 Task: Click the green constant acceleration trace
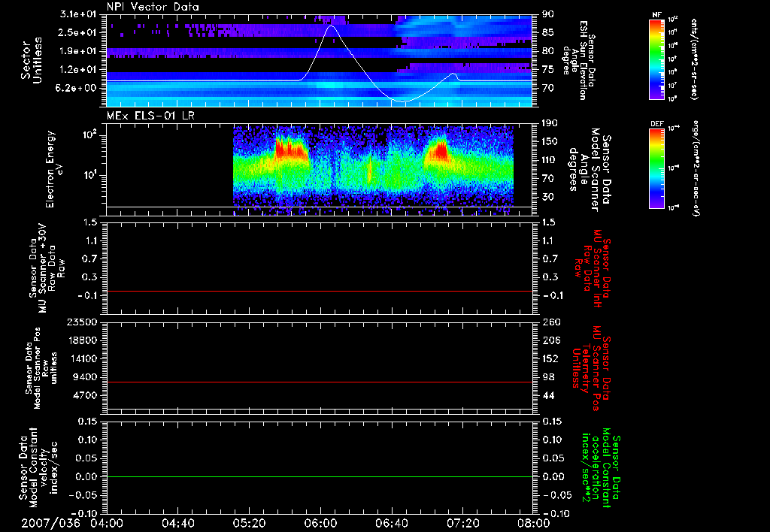pyautogui.click(x=319, y=476)
